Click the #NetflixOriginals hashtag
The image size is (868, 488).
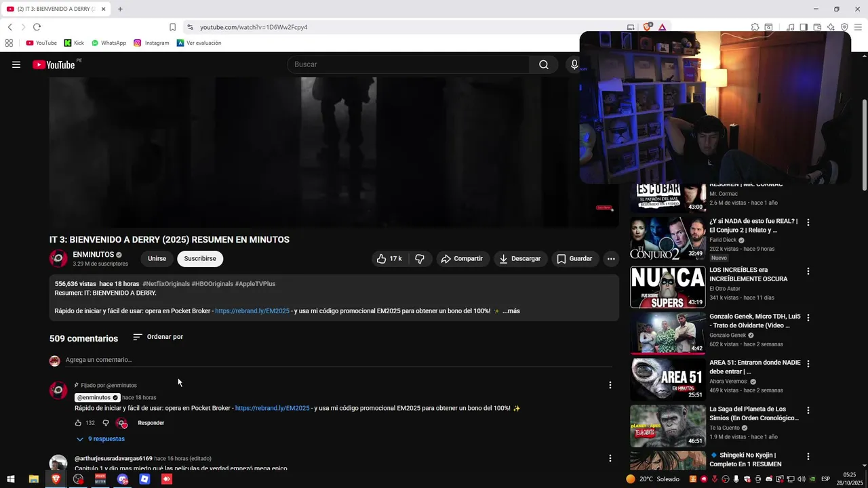(x=166, y=284)
